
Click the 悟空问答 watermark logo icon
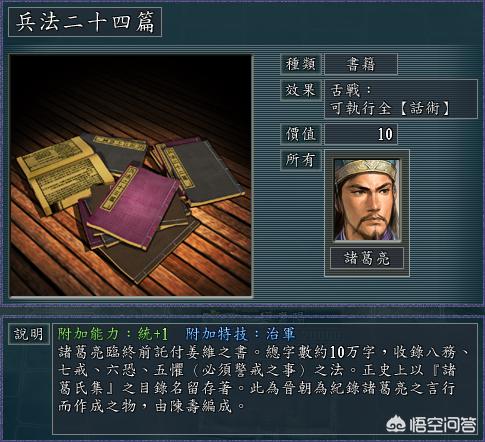point(396,424)
